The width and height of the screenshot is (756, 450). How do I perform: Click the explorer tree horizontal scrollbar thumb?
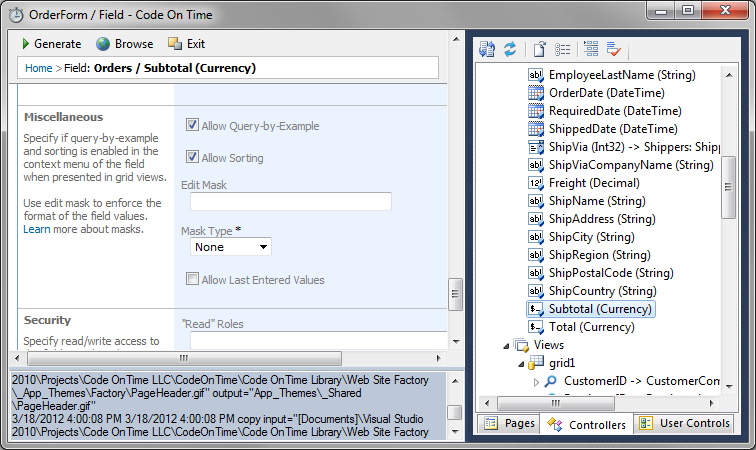point(555,403)
